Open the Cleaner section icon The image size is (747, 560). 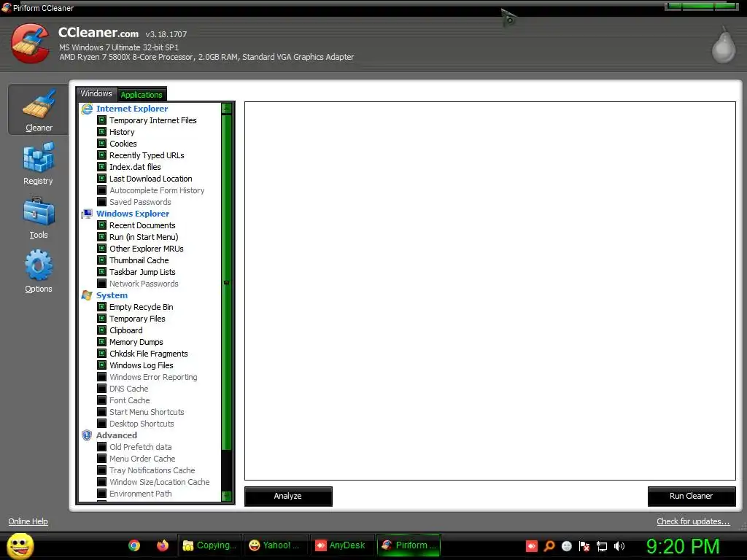(x=39, y=104)
